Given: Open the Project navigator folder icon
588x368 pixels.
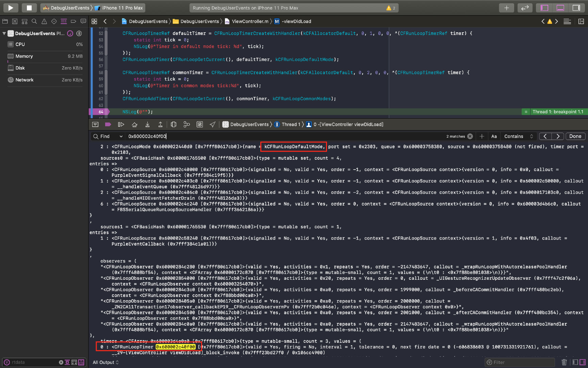Looking at the screenshot, I should (5, 21).
